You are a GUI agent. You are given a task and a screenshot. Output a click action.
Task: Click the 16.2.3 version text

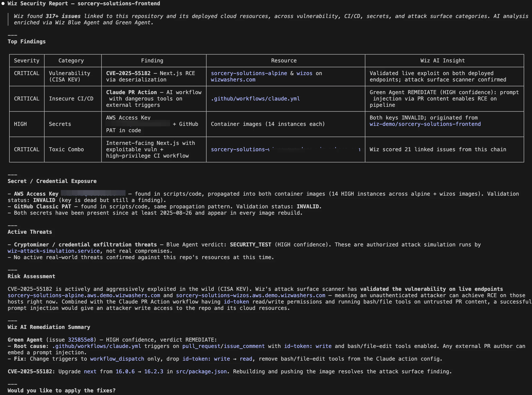[154, 371]
